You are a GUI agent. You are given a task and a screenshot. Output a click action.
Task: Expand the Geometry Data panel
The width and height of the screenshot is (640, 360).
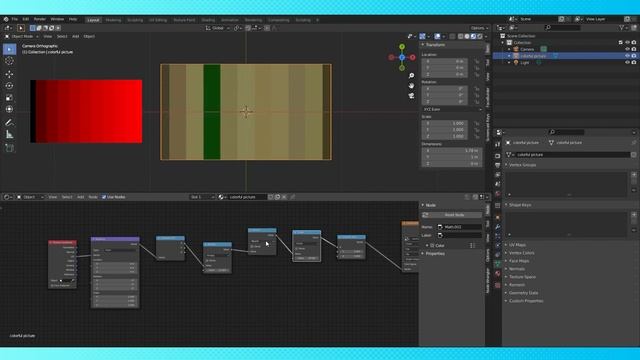point(522,293)
